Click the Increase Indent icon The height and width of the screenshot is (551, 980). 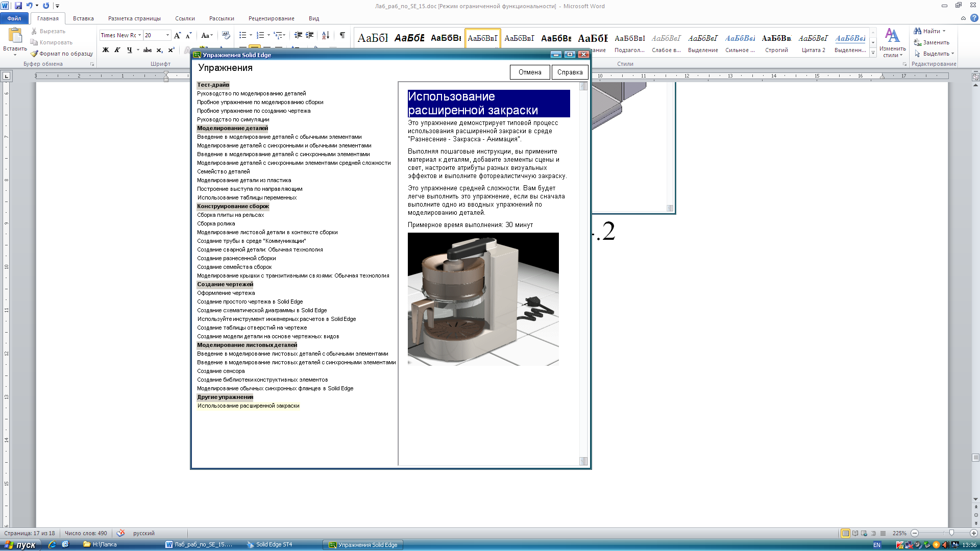309,35
